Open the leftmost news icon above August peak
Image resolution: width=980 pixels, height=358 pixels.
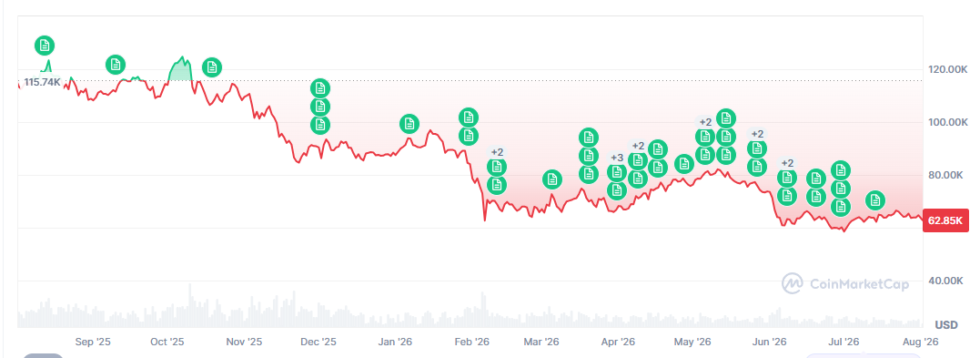pyautogui.click(x=45, y=46)
